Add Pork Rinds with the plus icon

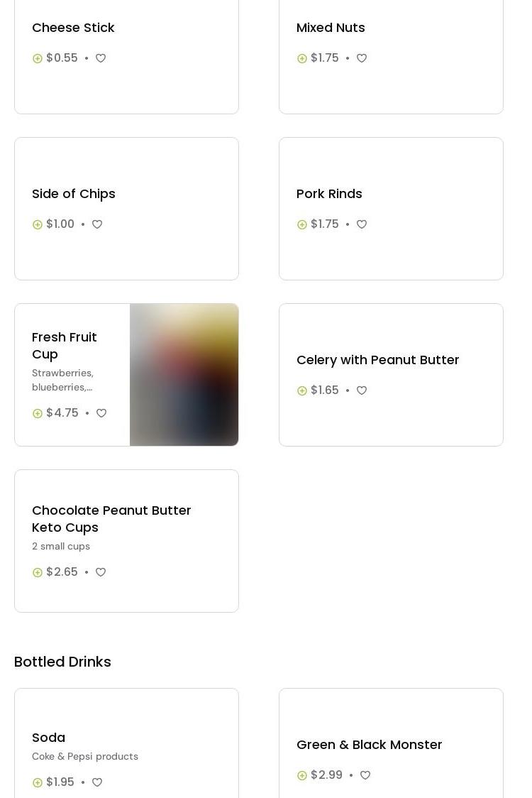pyautogui.click(x=302, y=224)
